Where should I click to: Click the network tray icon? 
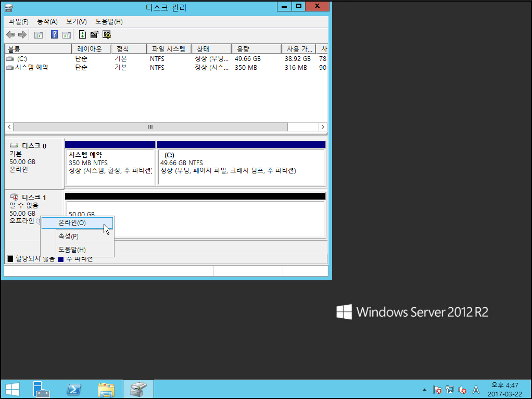coord(450,390)
